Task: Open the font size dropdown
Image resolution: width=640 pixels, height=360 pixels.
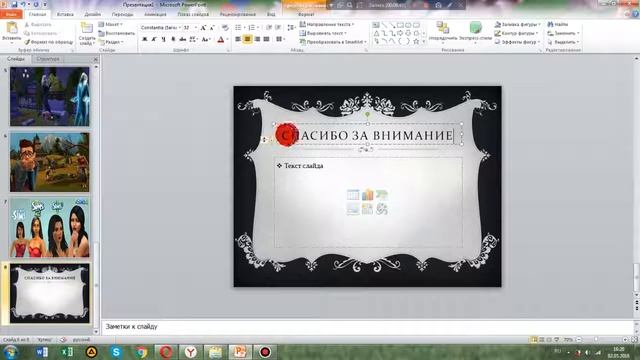Action: (196, 28)
